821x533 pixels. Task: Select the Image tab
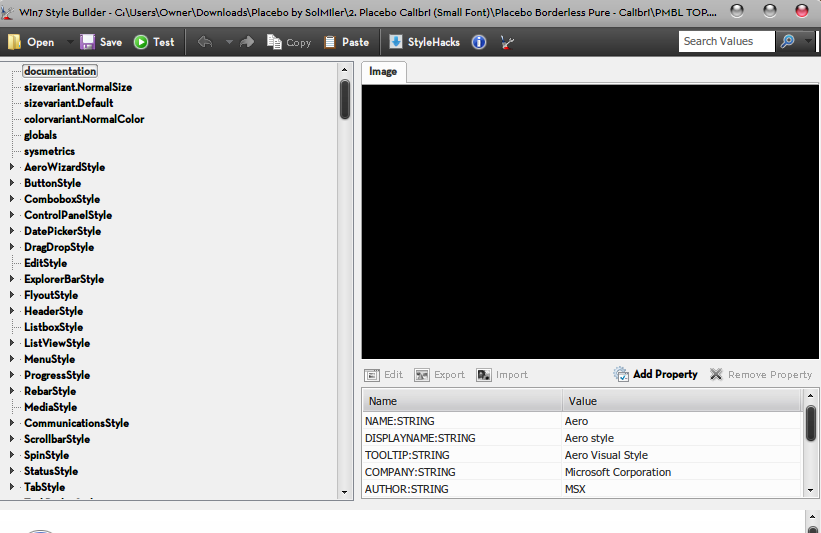(x=383, y=72)
